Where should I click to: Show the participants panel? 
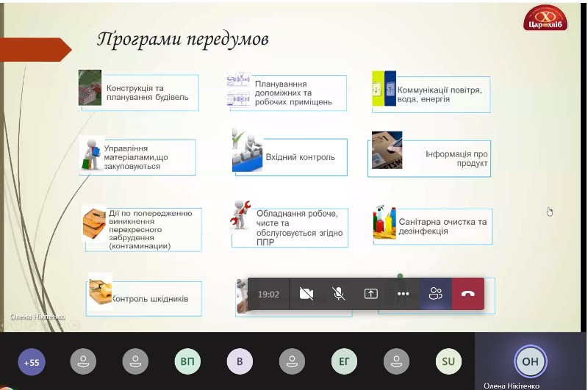click(x=436, y=294)
